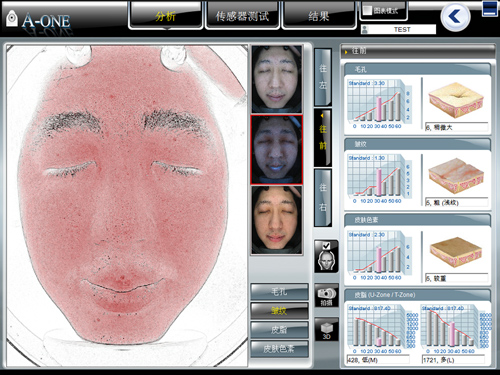Click the minimize window icon in the top-right corner
The width and height of the screenshot is (500, 375).
pos(490,9)
